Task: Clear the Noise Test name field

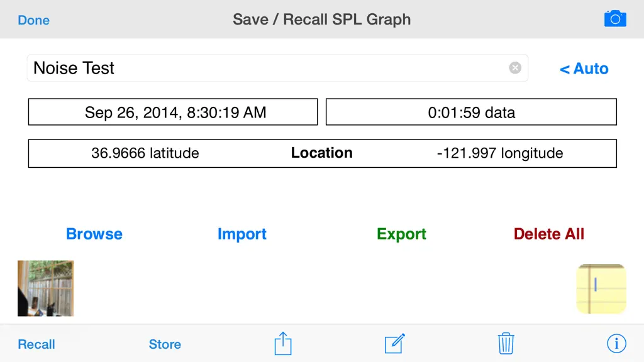Action: [515, 68]
